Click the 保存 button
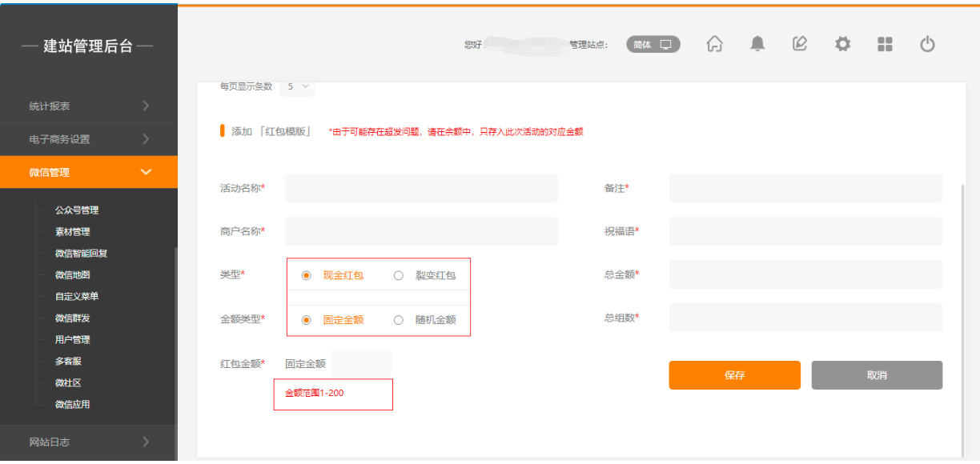The width and height of the screenshot is (980, 464). coord(734,375)
